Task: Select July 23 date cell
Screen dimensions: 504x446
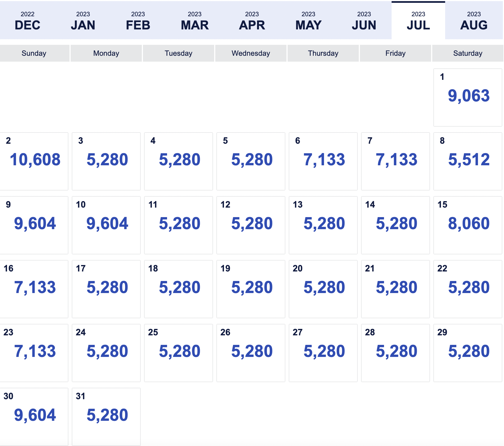Action: point(34,353)
